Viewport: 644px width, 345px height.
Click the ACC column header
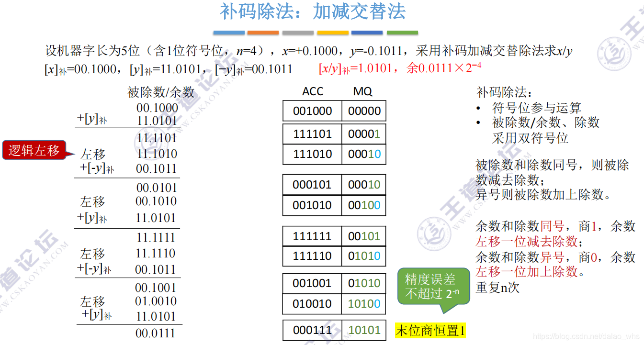pyautogui.click(x=313, y=91)
